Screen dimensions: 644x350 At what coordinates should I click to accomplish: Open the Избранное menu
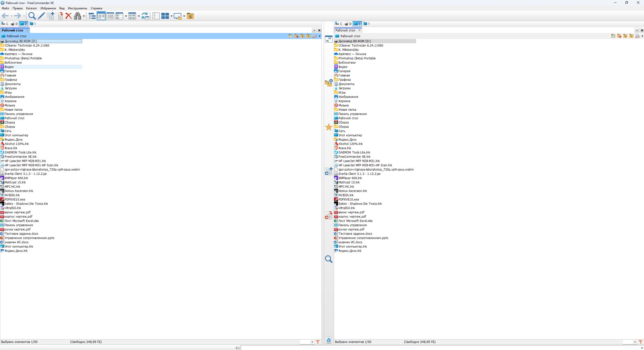[48, 8]
